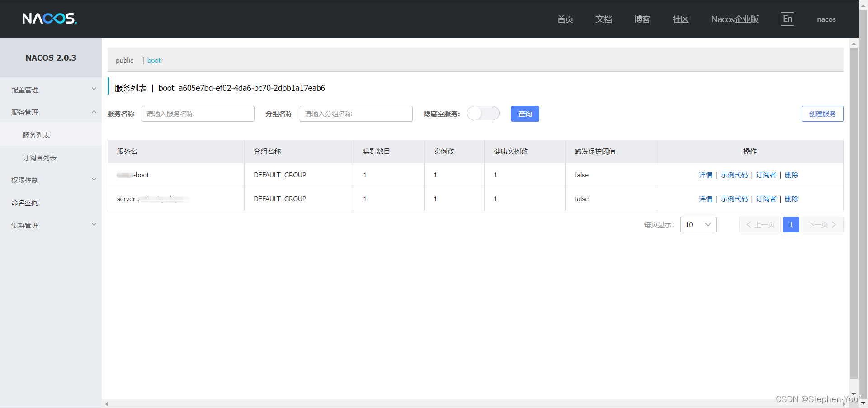868x408 pixels.
Task: Click the NACOS 2.0.3 version label
Action: point(51,58)
